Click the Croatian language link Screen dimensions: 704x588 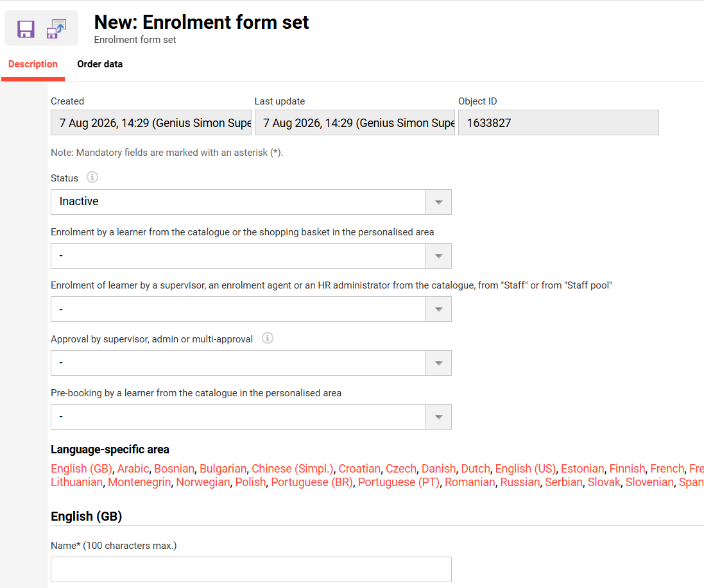(x=359, y=469)
